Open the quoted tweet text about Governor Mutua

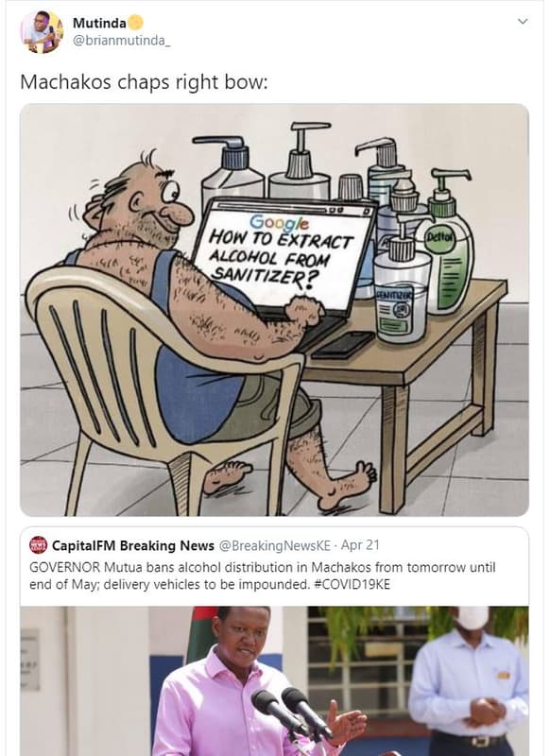263,576
